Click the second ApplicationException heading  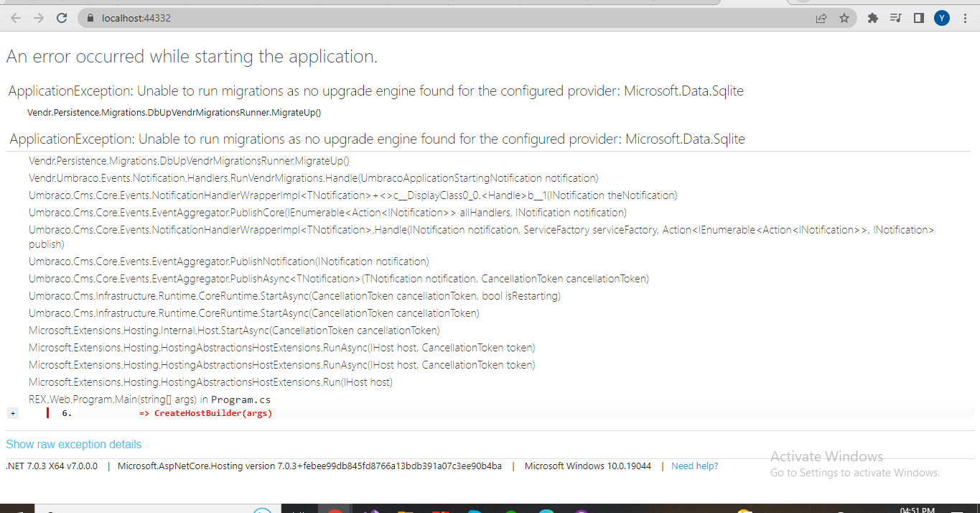378,139
